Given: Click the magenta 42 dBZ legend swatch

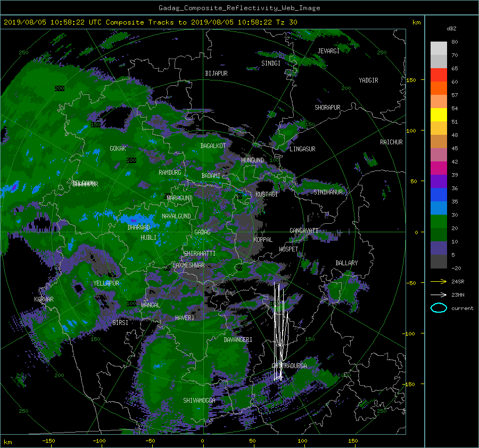Looking at the screenshot, I should [439, 168].
